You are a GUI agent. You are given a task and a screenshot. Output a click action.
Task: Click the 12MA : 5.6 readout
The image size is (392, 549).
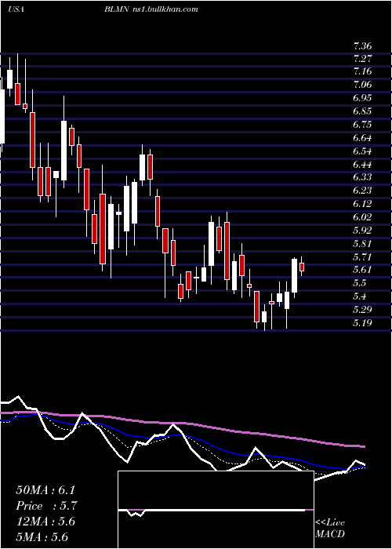click(45, 522)
